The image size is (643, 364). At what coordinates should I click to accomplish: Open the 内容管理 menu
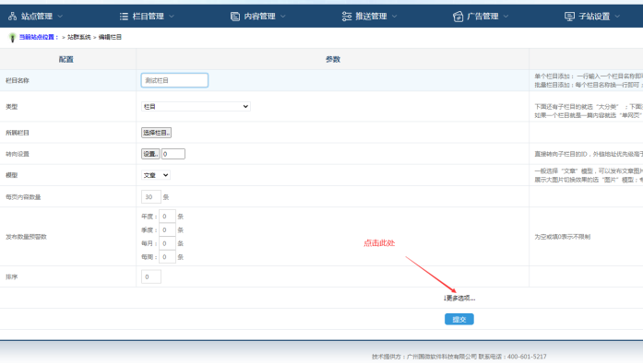(259, 17)
